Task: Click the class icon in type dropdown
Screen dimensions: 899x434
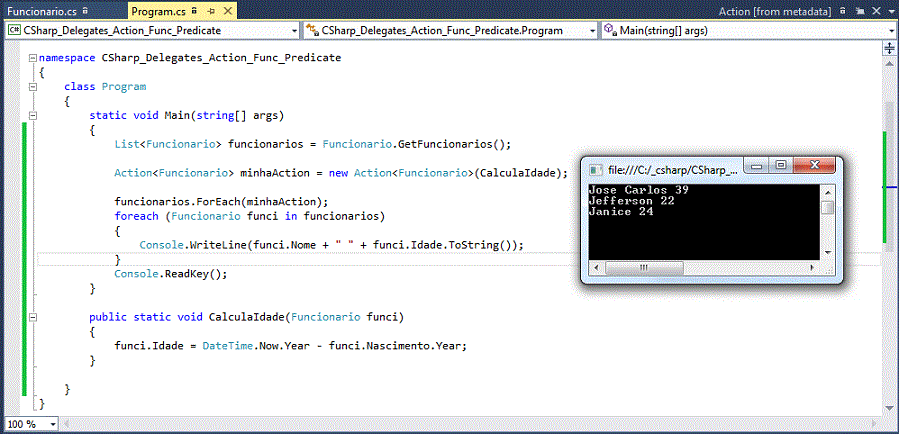Action: point(312,30)
